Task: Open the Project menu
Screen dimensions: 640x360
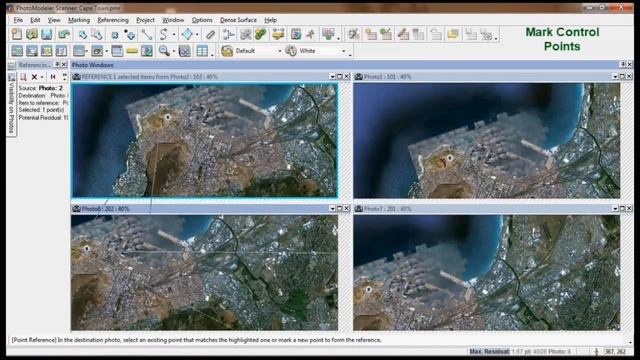Action: [145, 20]
